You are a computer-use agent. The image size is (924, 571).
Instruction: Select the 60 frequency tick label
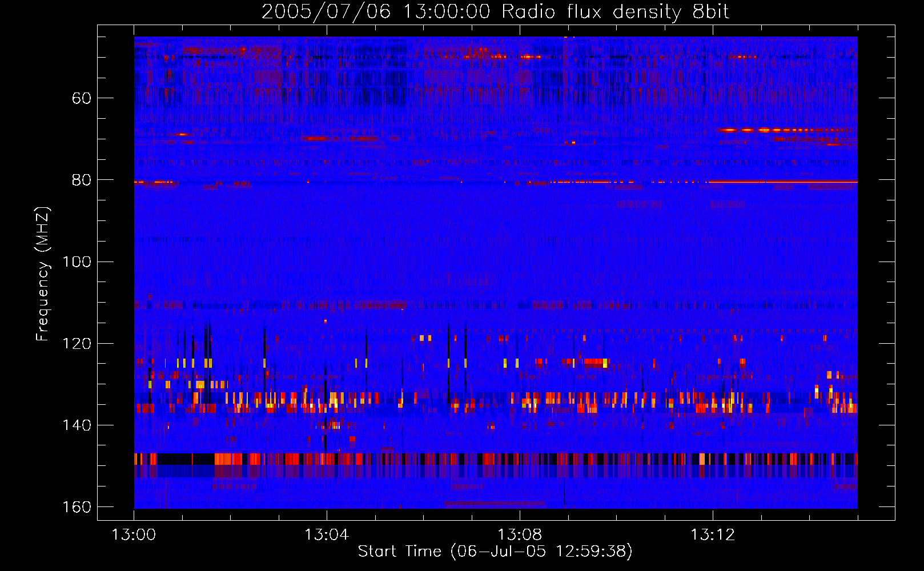[82, 98]
